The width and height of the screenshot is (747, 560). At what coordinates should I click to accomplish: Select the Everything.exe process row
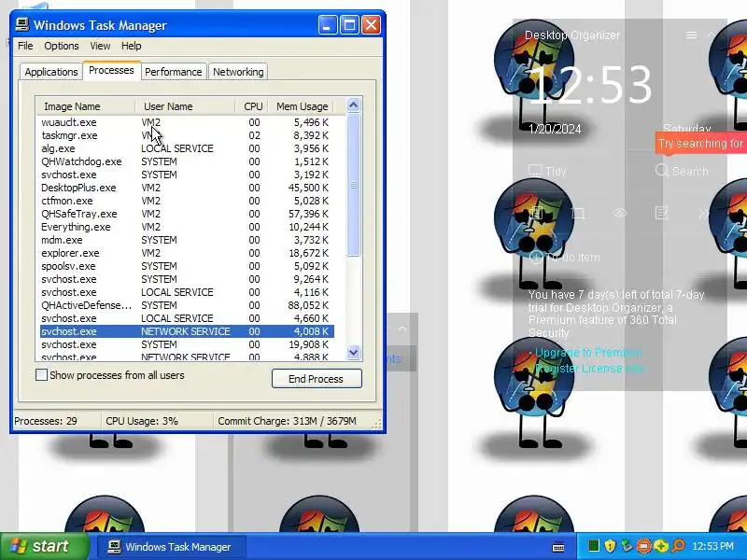(x=187, y=227)
